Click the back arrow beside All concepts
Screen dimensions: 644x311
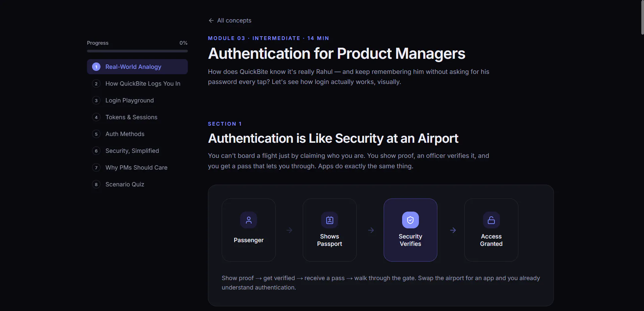(x=211, y=20)
